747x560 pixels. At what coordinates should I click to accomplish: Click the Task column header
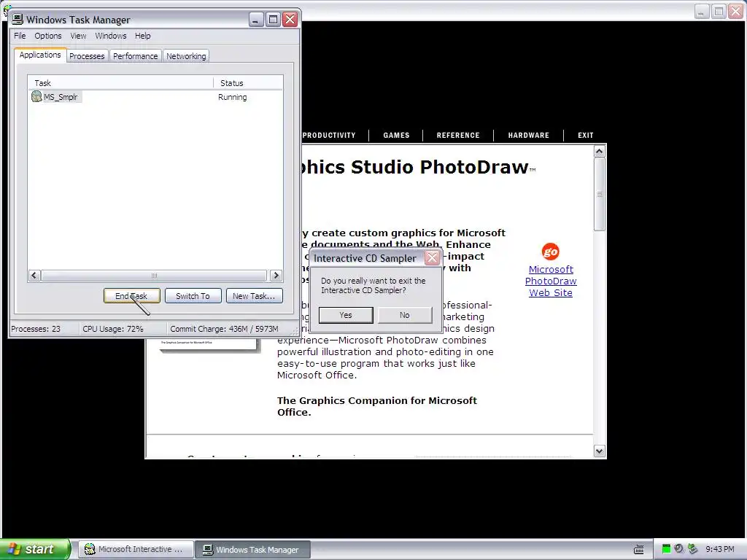coord(120,83)
